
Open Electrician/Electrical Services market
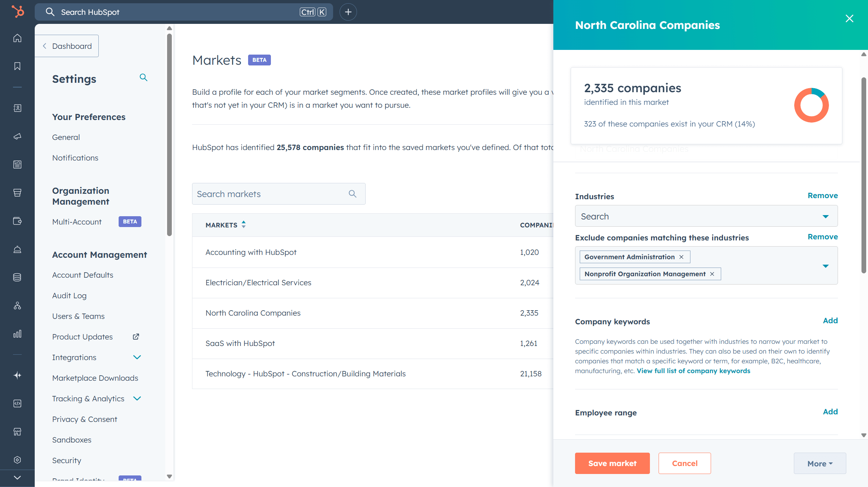tap(258, 283)
